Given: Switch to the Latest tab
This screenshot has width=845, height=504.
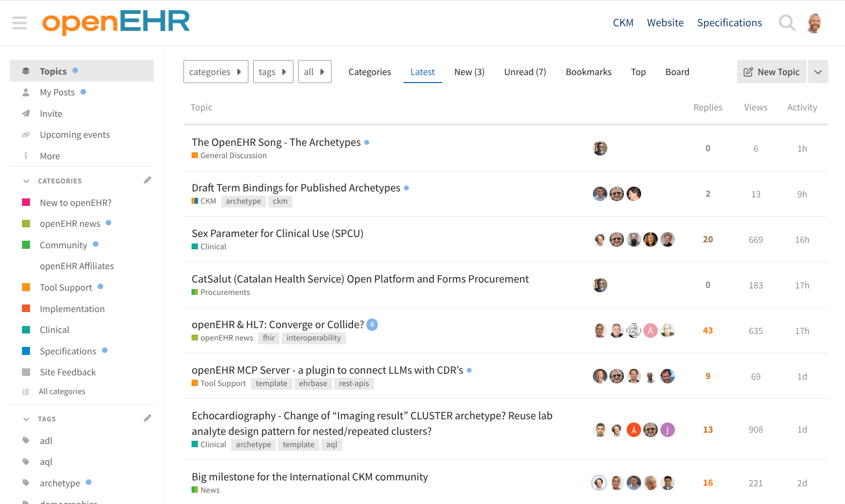Looking at the screenshot, I should click(423, 72).
